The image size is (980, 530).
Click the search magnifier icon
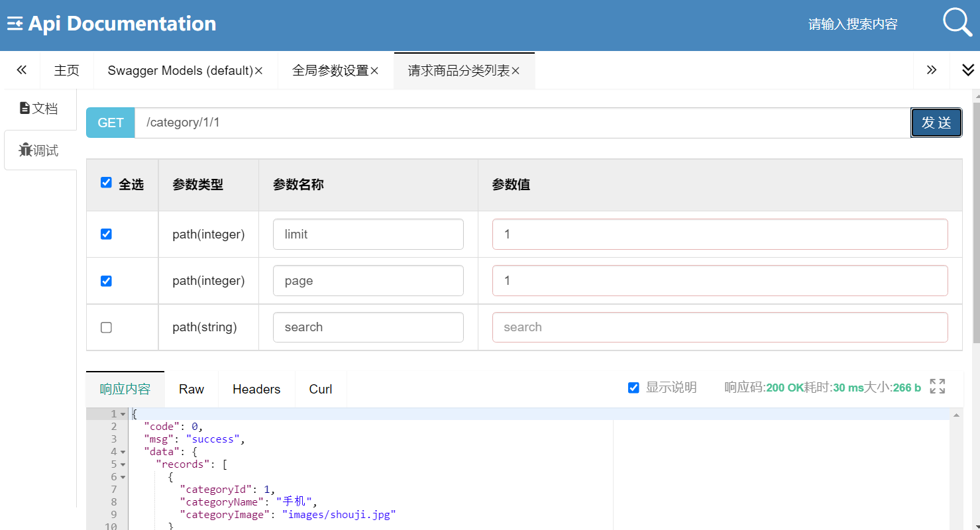click(x=957, y=23)
